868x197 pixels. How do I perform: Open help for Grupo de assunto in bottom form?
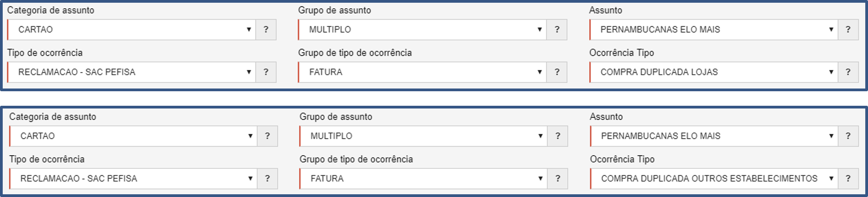[558, 136]
